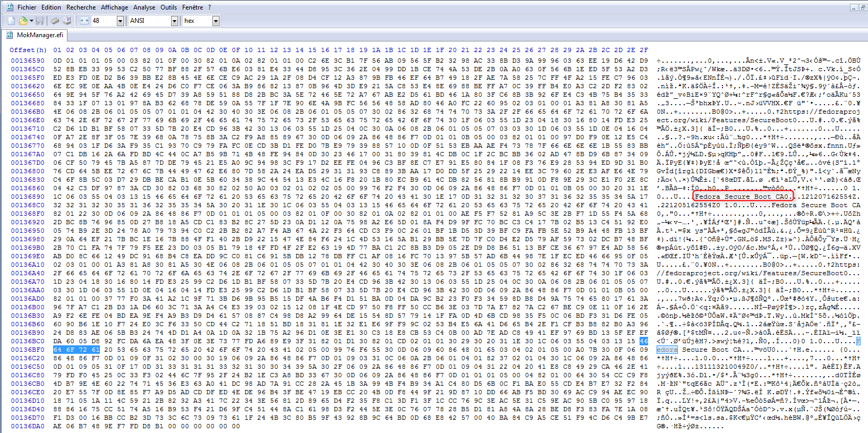This screenshot has width=868, height=433.
Task: Select the MokManager.efi tab
Action: coord(39,35)
